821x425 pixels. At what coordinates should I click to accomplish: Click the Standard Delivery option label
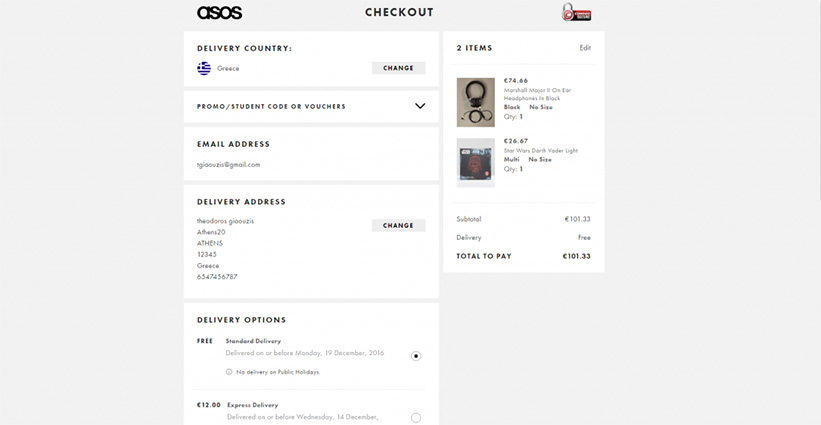coord(253,341)
